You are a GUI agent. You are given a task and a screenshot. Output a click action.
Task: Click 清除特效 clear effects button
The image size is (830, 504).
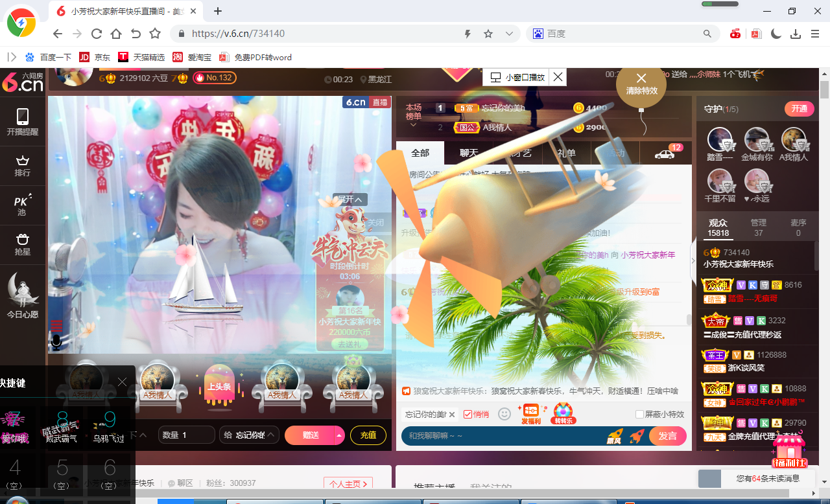641,84
